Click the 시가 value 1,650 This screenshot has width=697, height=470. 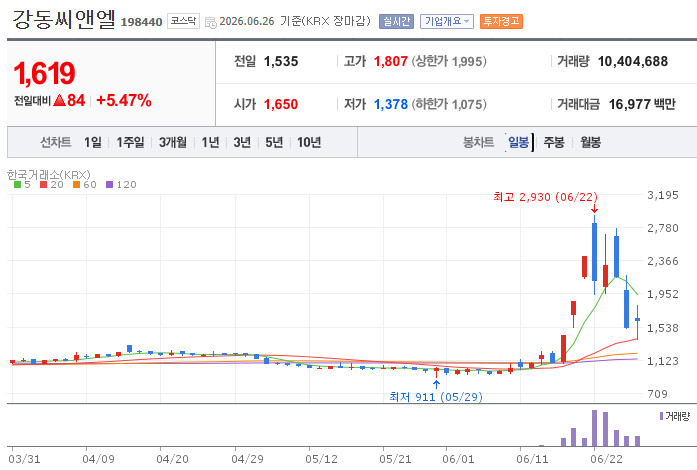pyautogui.click(x=281, y=104)
